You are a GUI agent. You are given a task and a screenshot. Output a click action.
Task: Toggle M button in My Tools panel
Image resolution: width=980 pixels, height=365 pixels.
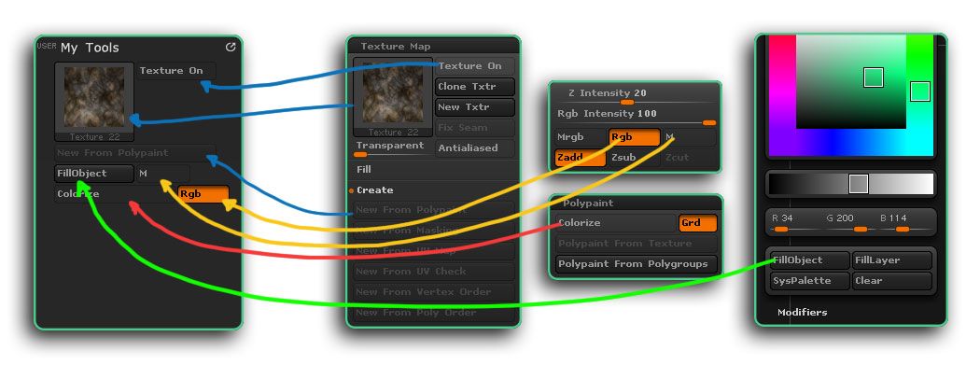point(162,174)
